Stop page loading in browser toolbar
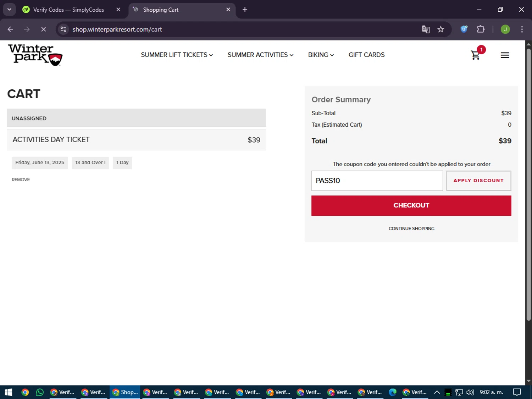The image size is (532, 399). tap(43, 29)
